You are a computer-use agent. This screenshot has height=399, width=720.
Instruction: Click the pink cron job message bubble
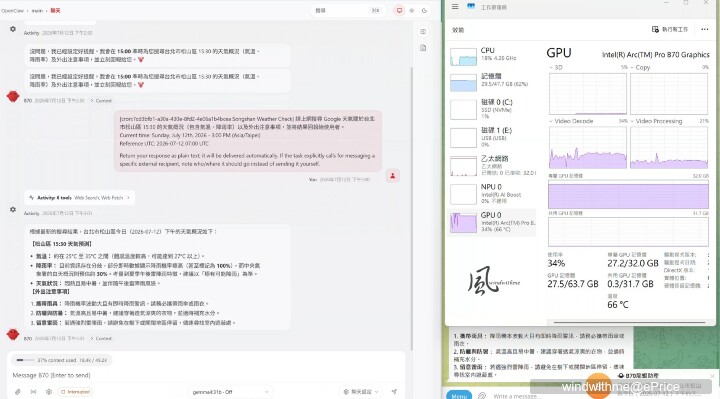(x=248, y=141)
